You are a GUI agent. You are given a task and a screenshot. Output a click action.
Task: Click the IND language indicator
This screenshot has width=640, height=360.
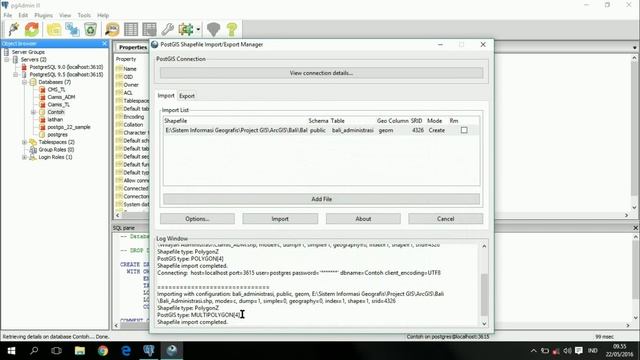coord(593,351)
